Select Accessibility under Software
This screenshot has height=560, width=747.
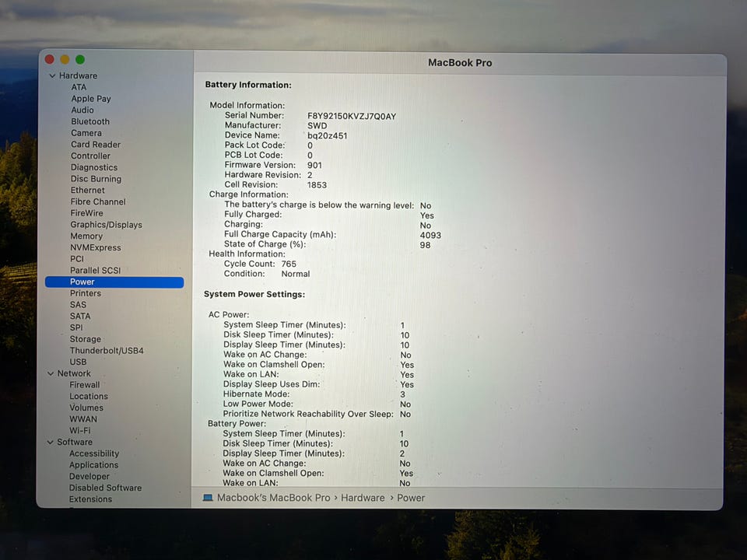pos(94,453)
